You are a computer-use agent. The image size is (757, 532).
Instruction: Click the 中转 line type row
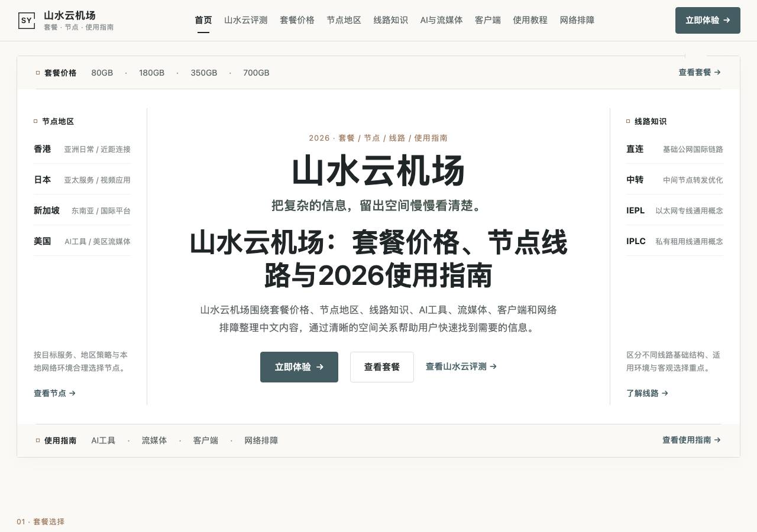[x=675, y=180]
